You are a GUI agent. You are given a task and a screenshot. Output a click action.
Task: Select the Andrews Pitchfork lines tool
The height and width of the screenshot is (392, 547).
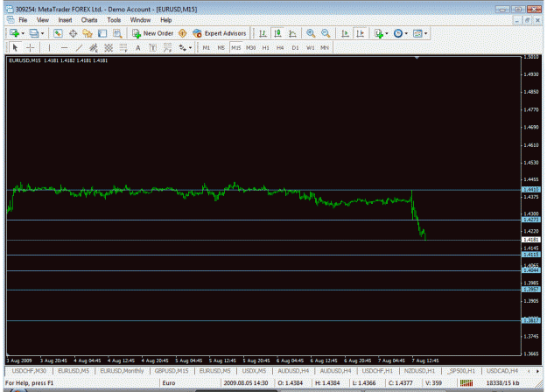tap(168, 48)
